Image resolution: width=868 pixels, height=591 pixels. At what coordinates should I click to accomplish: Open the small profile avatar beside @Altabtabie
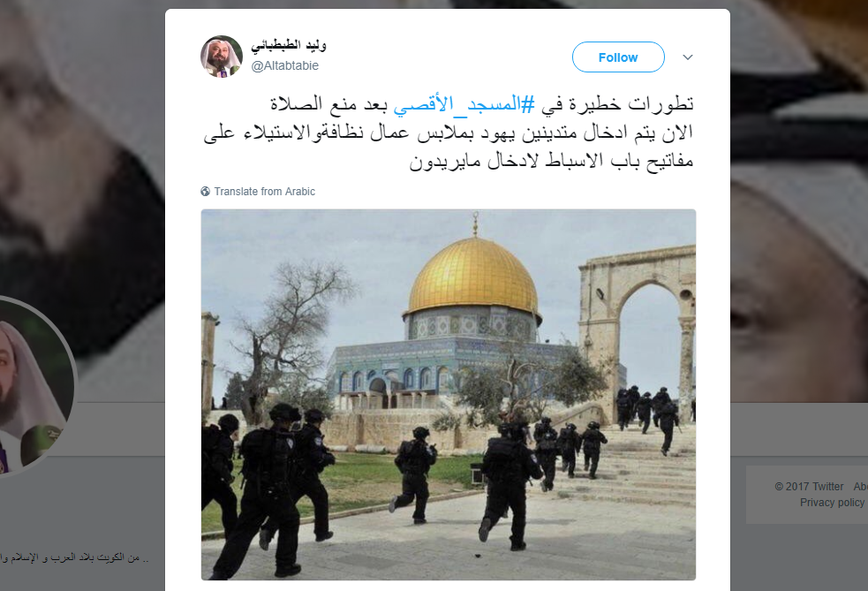click(222, 57)
